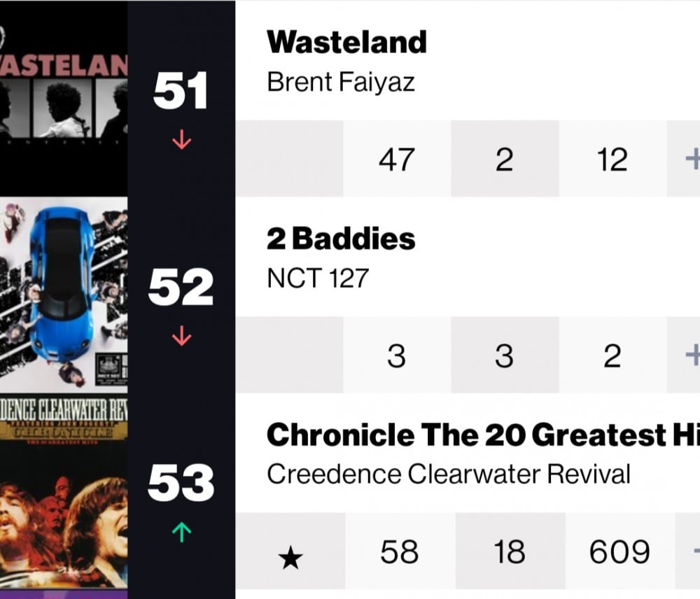The height and width of the screenshot is (599, 700).
Task: Click peak position 18 in Chronicle row
Action: pyautogui.click(x=510, y=551)
